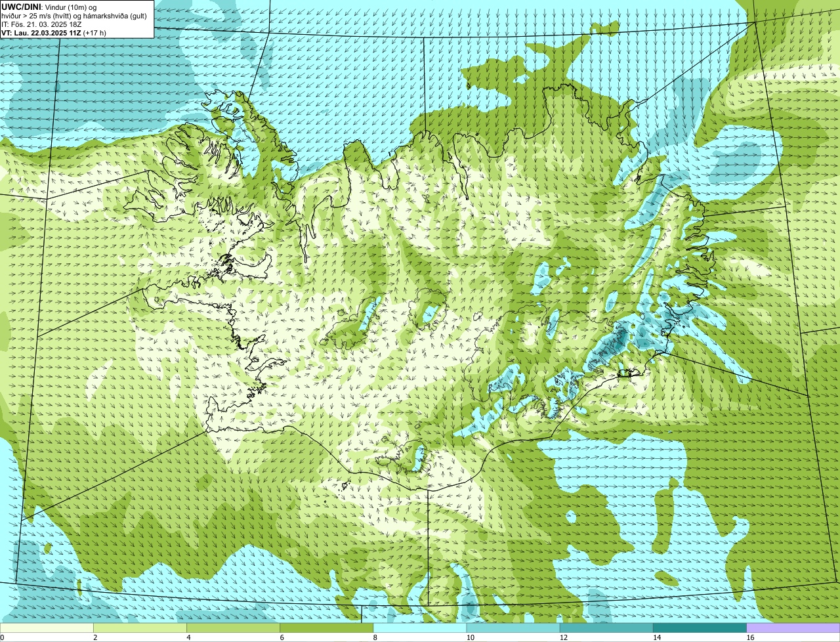Click the teal 12–14 legend swatch
Viewport: 840px width, 642px height.
606,628
